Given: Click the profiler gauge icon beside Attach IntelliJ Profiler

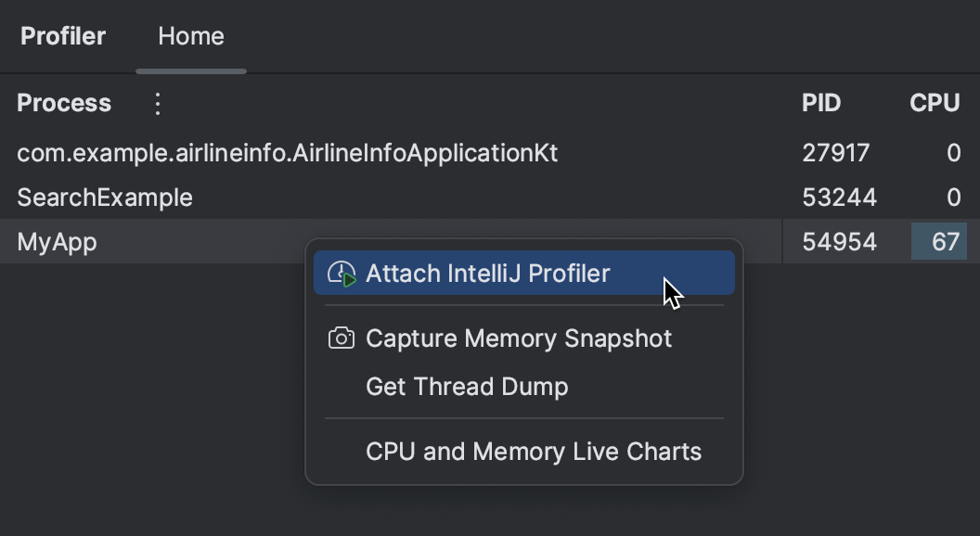Looking at the screenshot, I should (x=342, y=273).
